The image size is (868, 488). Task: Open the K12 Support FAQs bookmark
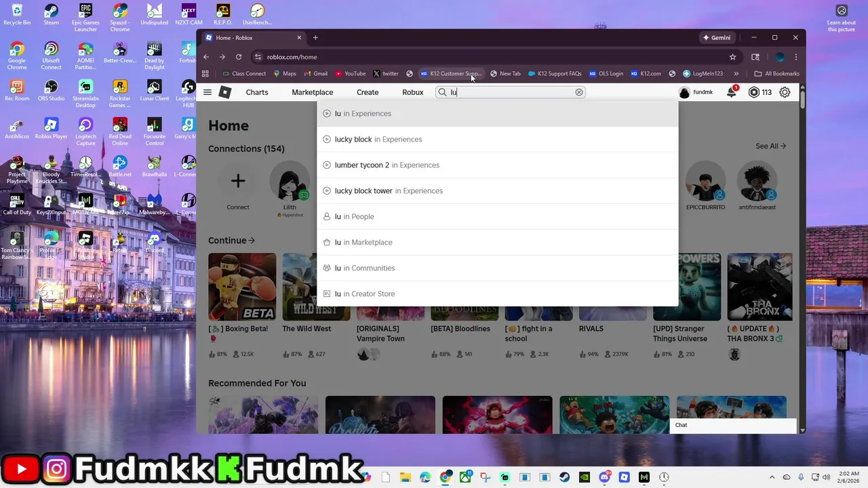click(555, 73)
